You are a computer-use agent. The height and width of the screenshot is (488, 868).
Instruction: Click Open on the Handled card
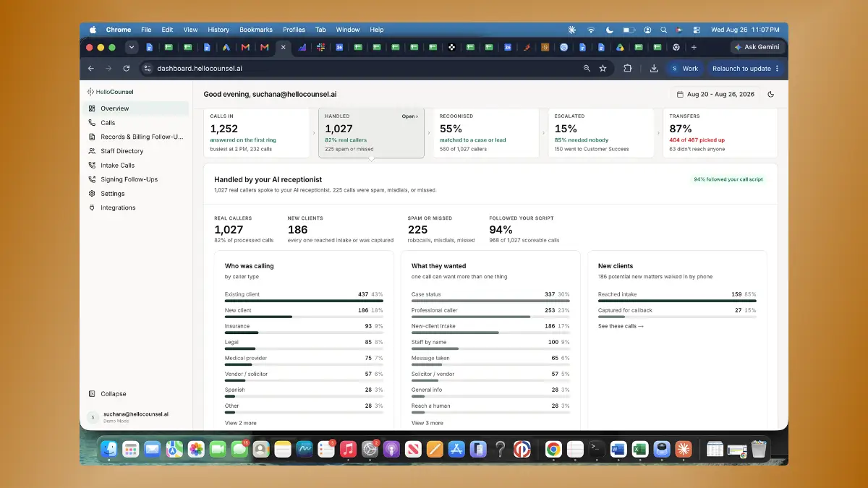pyautogui.click(x=409, y=116)
